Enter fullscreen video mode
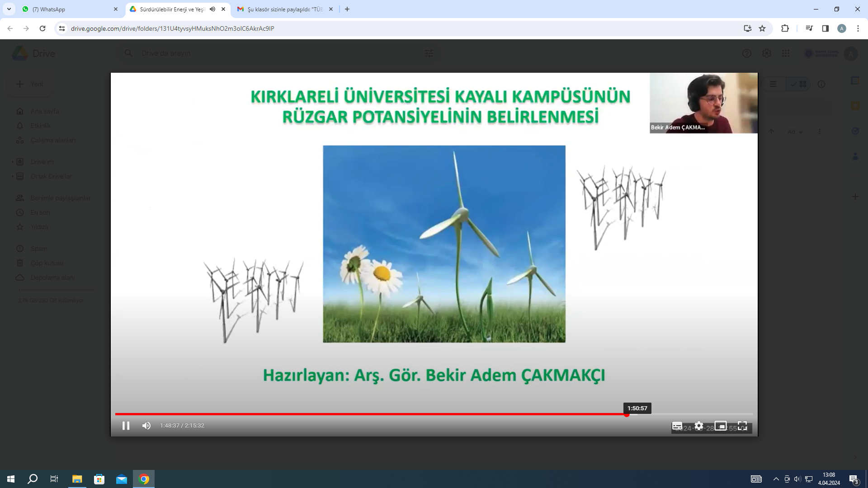 click(x=742, y=426)
